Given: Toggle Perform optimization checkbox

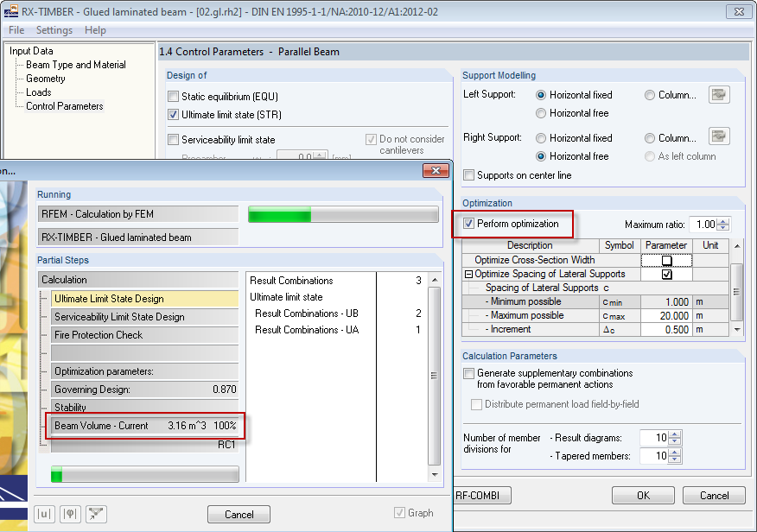Looking at the screenshot, I should pyautogui.click(x=468, y=224).
